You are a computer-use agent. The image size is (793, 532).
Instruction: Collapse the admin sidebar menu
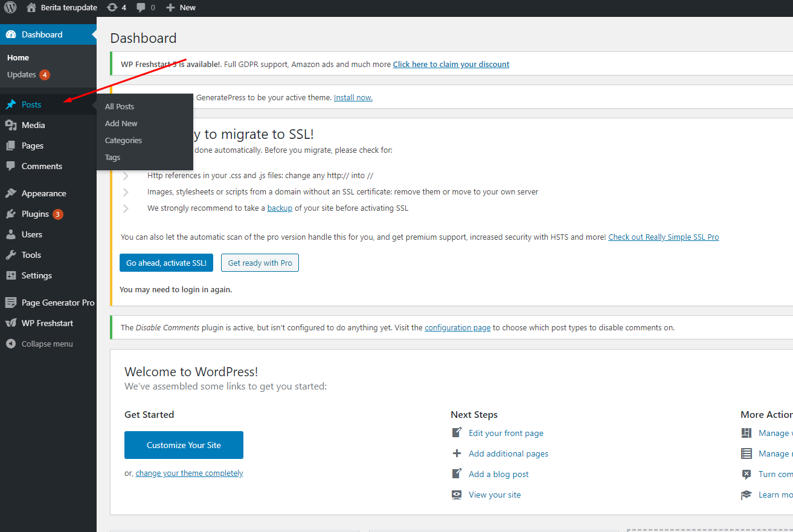point(47,344)
